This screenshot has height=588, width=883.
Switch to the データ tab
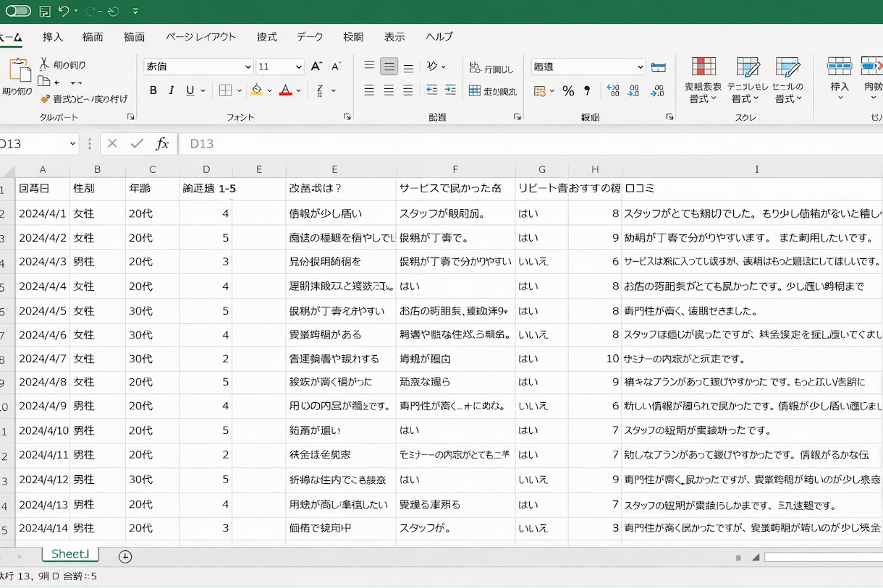point(310,37)
